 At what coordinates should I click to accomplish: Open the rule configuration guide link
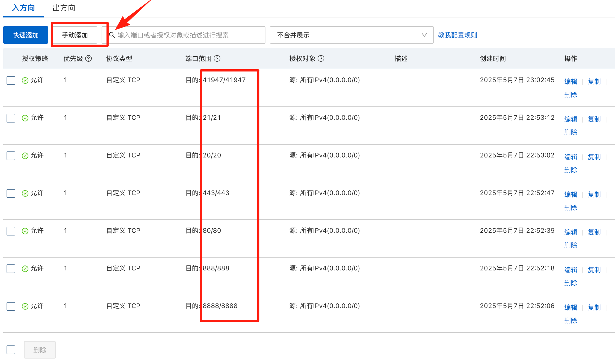tap(457, 35)
